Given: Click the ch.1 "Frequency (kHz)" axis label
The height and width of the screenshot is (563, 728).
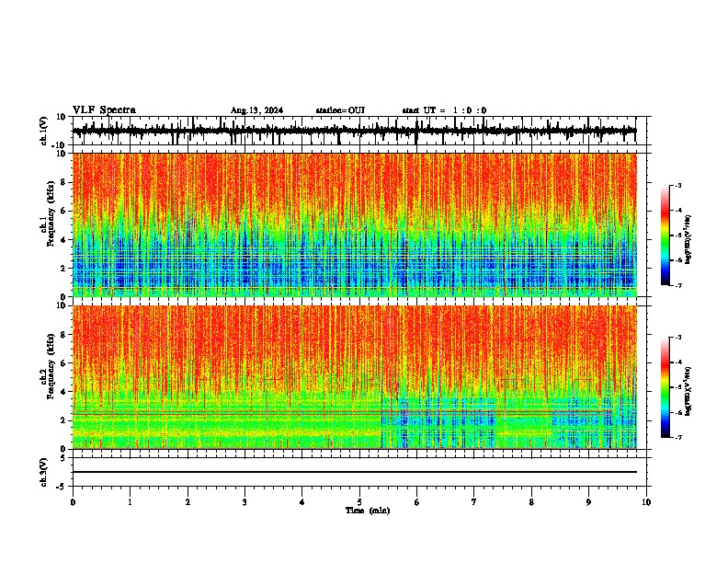Looking at the screenshot, I should (x=51, y=213).
